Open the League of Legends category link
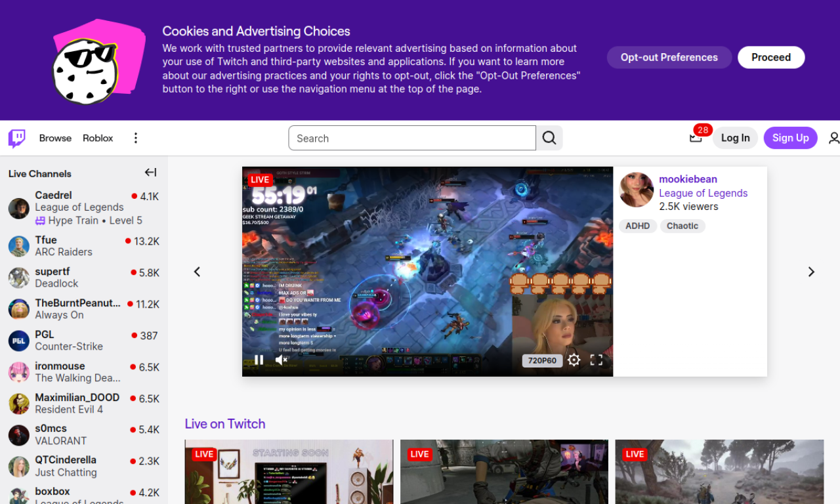840x504 pixels. coord(703,193)
